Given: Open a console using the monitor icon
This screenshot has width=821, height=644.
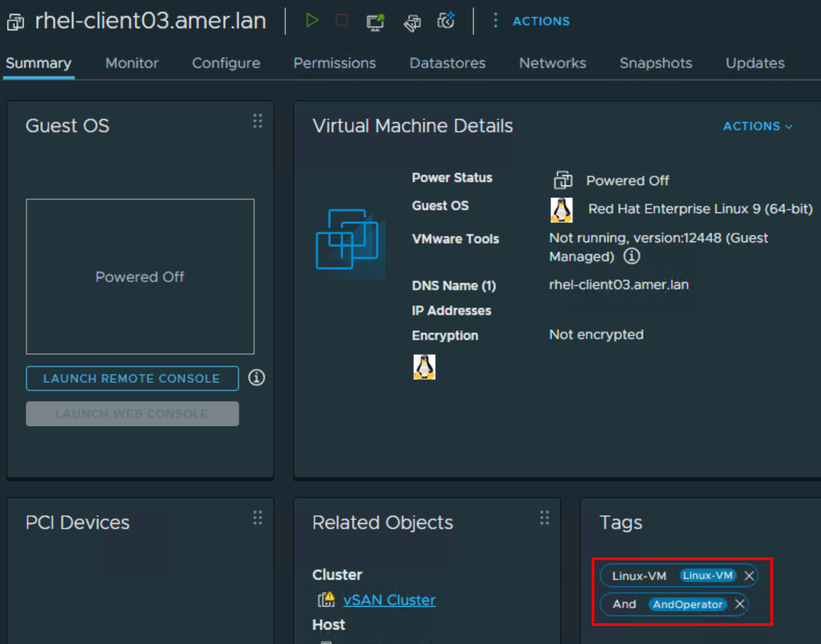Looking at the screenshot, I should click(375, 21).
